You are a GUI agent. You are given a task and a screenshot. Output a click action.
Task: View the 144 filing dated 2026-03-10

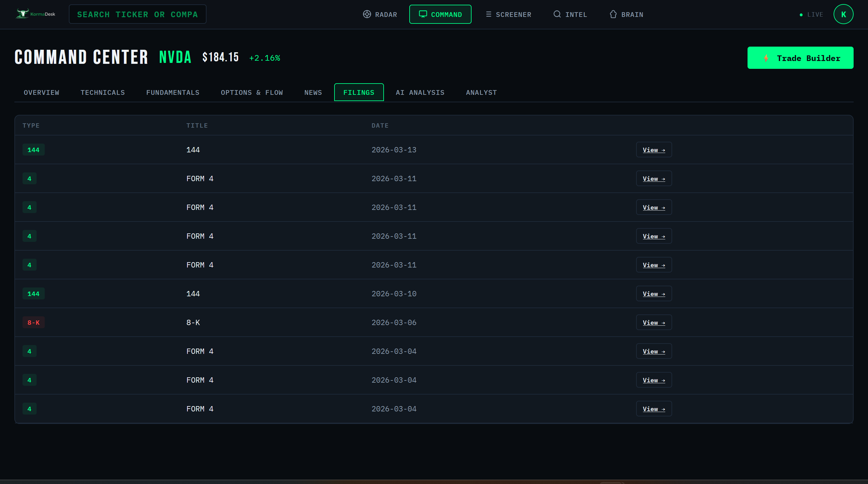tap(653, 293)
